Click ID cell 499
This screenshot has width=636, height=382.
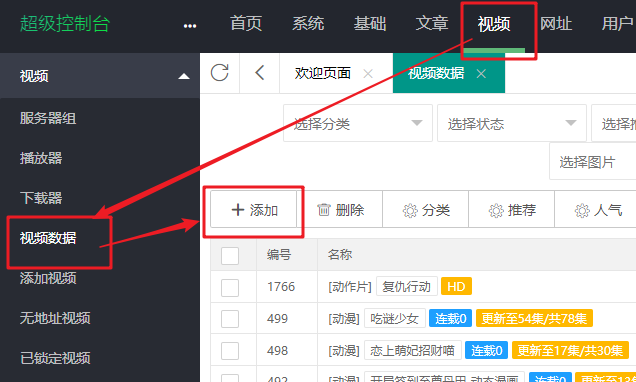(x=277, y=318)
